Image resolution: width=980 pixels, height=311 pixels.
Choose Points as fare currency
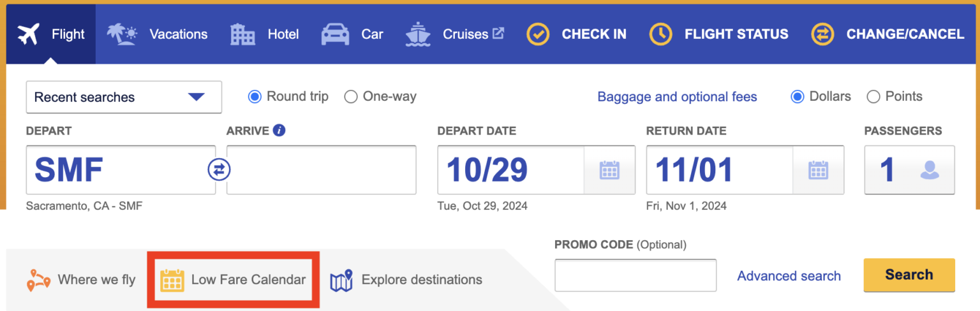tap(873, 97)
